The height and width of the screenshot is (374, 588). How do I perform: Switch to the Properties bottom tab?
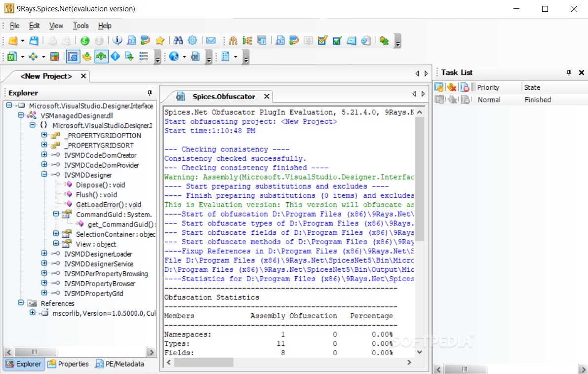pos(69,364)
